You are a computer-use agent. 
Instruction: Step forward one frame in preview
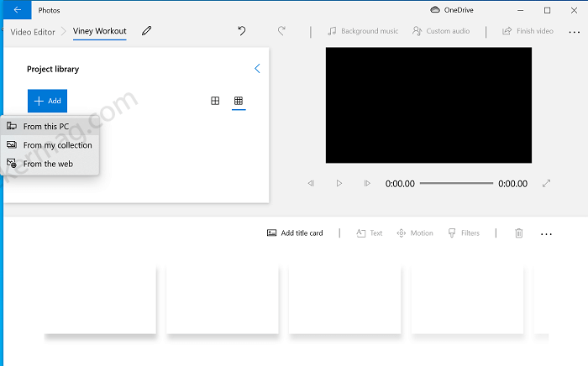pyautogui.click(x=367, y=183)
